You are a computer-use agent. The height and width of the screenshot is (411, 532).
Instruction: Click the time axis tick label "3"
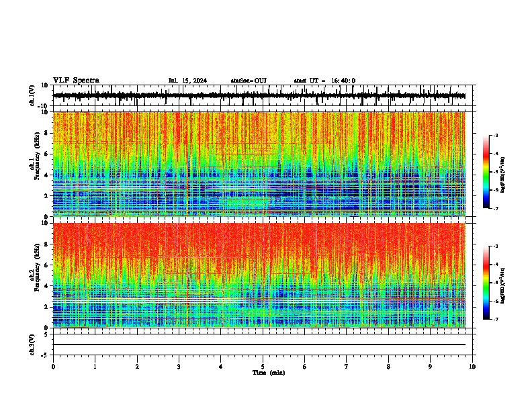[x=179, y=367]
